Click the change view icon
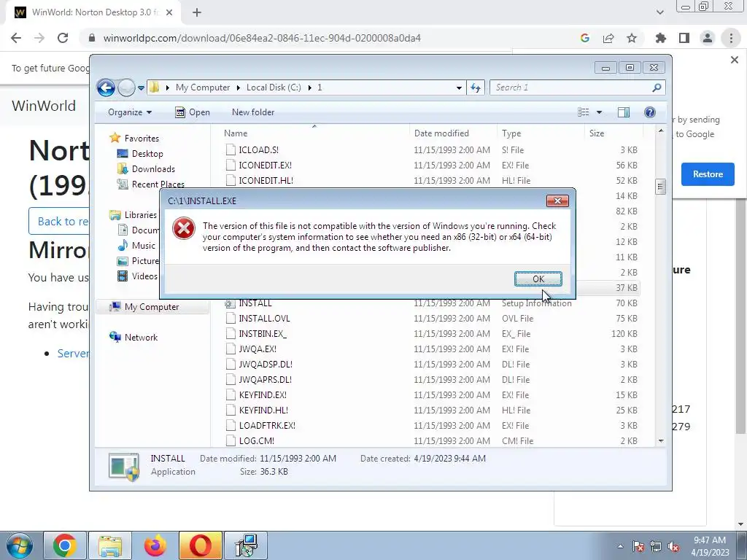Viewport: 747px width, 560px height. [583, 112]
